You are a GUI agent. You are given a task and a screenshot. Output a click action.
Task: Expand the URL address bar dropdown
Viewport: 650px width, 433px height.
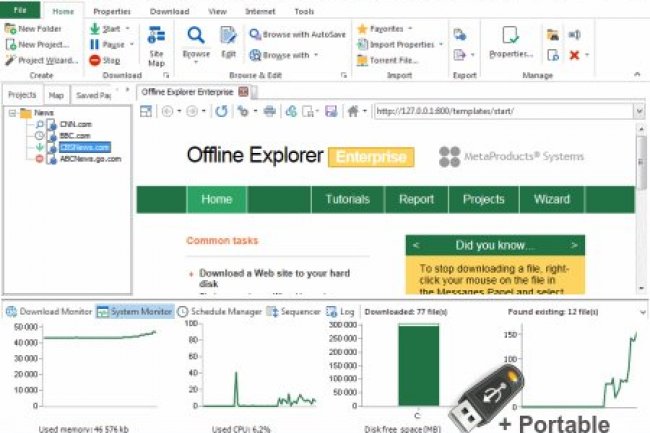(638, 111)
